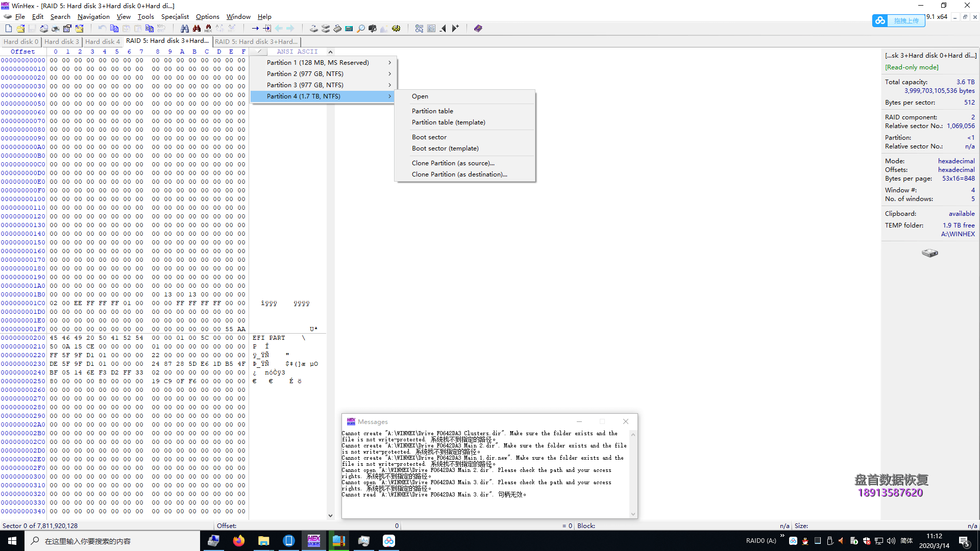Click the Calculator toolbar icon
Screen dimensions: 980x551
tap(349, 29)
